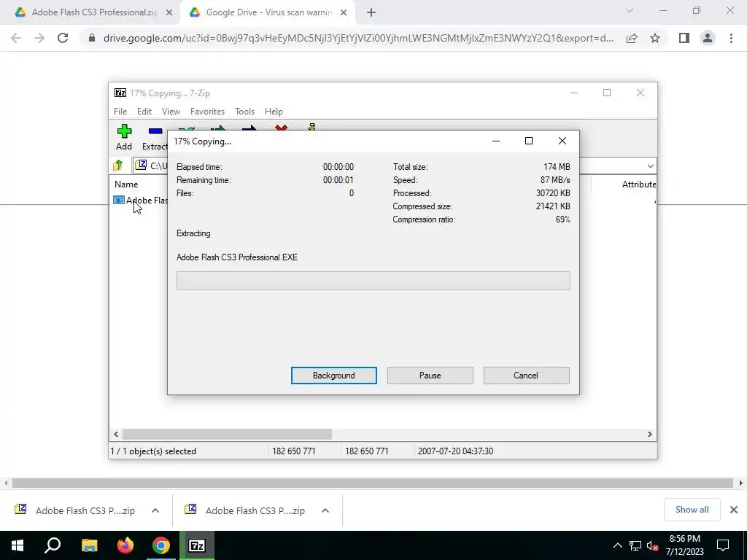
Task: Click the Extract toolbar icon in 7-Zip
Action: [x=155, y=131]
